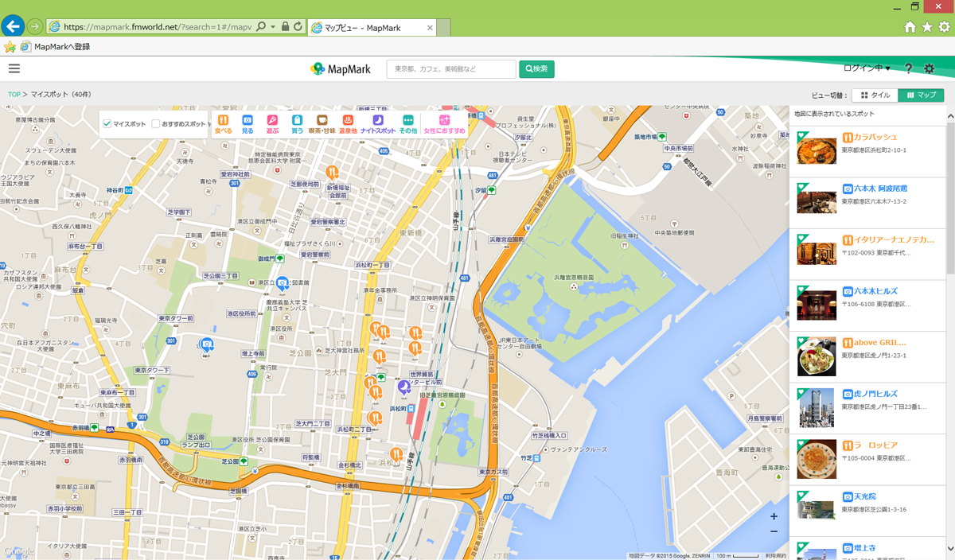This screenshot has height=560, width=955.
Task: Open the address bar search dropdown arrow
Action: coord(273,27)
